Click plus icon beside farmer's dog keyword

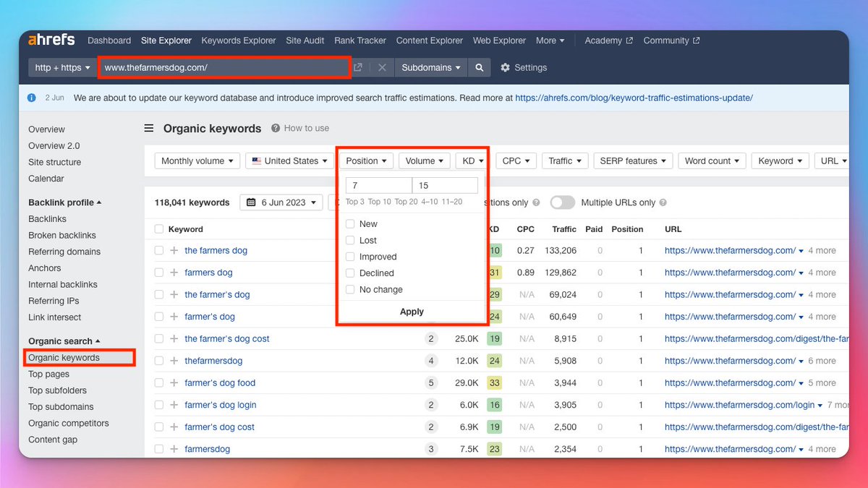174,317
